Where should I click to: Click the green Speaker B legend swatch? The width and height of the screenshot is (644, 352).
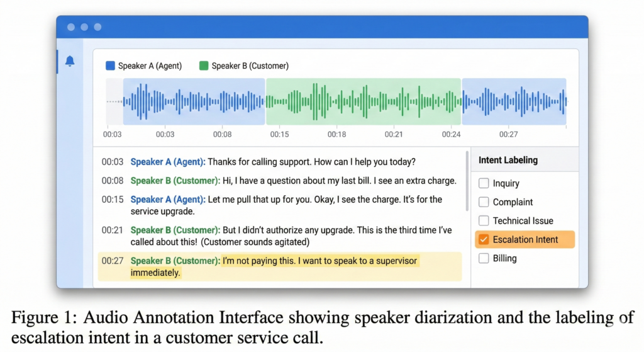pyautogui.click(x=204, y=65)
